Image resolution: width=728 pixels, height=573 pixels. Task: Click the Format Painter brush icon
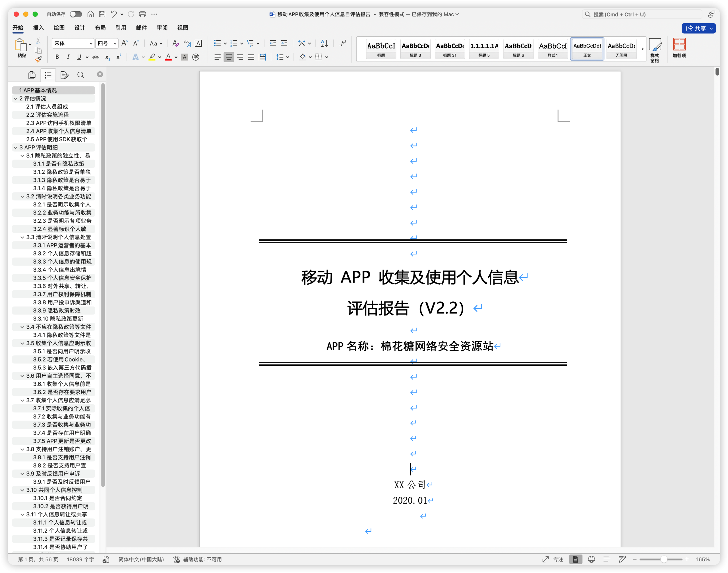(x=38, y=59)
